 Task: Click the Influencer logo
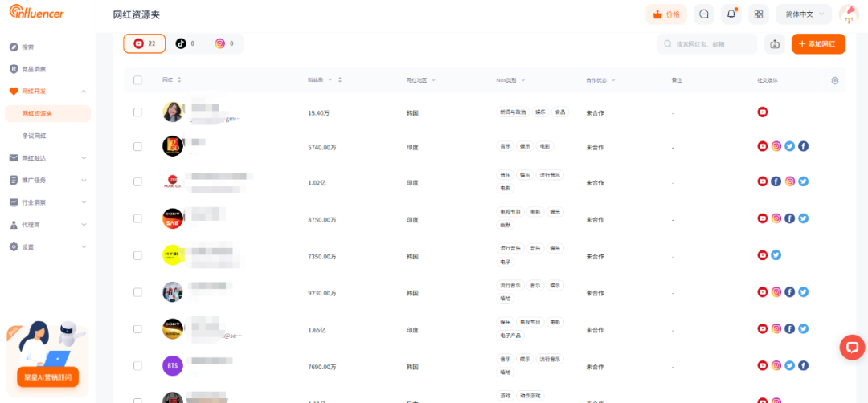click(x=36, y=11)
